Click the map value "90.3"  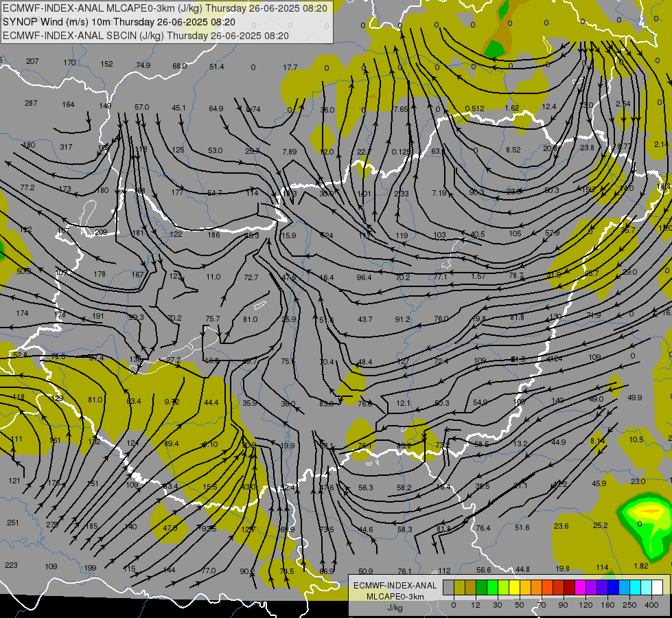tap(476, 192)
